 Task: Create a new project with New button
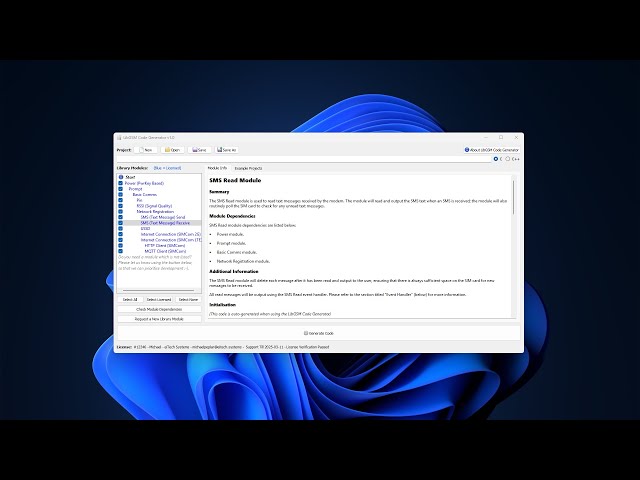(146, 150)
